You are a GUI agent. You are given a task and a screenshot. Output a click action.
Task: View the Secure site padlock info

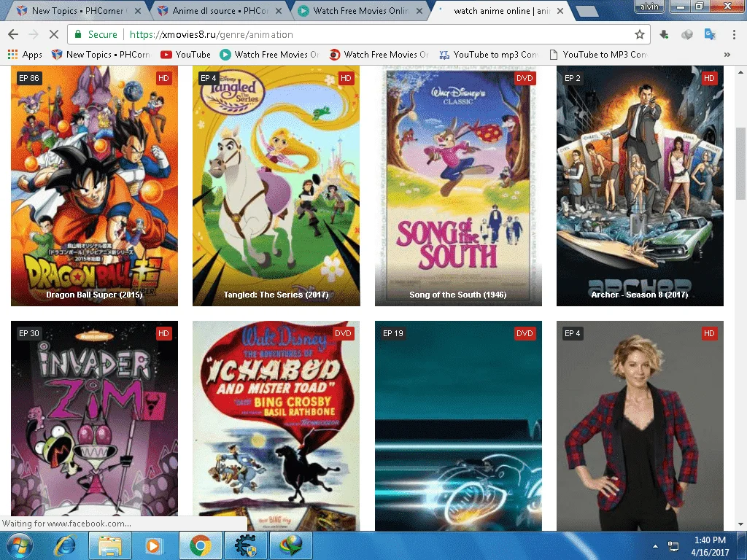(96, 34)
